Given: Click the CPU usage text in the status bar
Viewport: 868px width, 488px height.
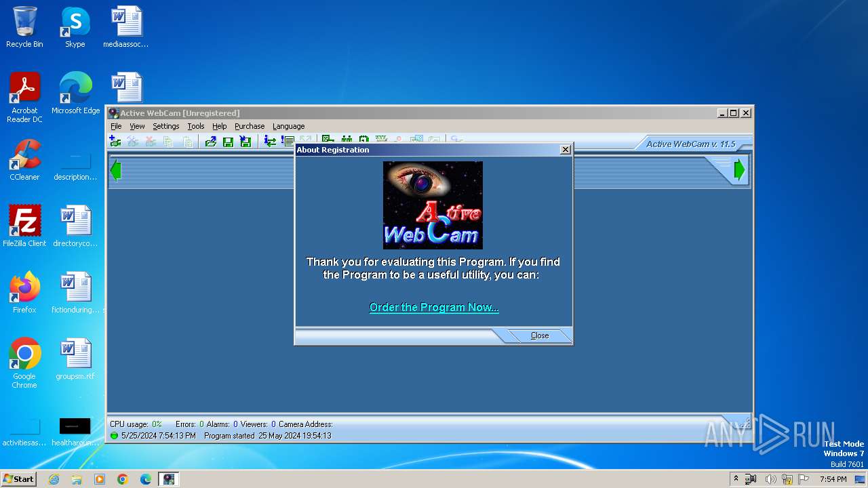Looking at the screenshot, I should point(136,424).
